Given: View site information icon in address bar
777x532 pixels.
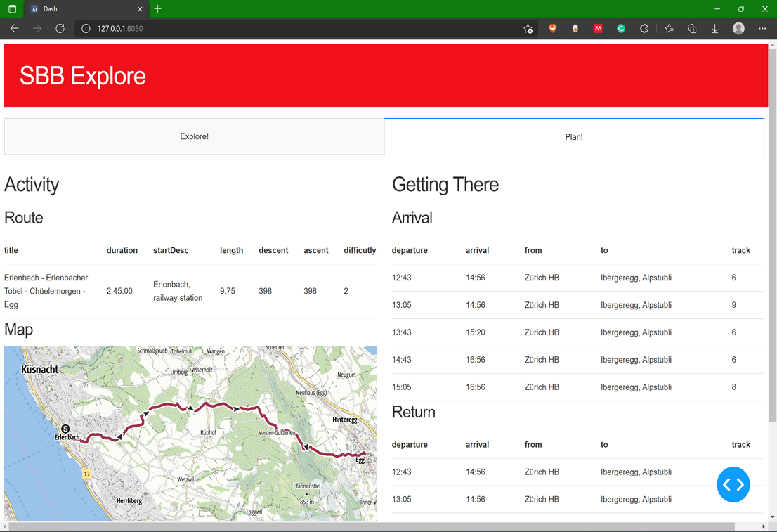Looking at the screenshot, I should point(86,28).
